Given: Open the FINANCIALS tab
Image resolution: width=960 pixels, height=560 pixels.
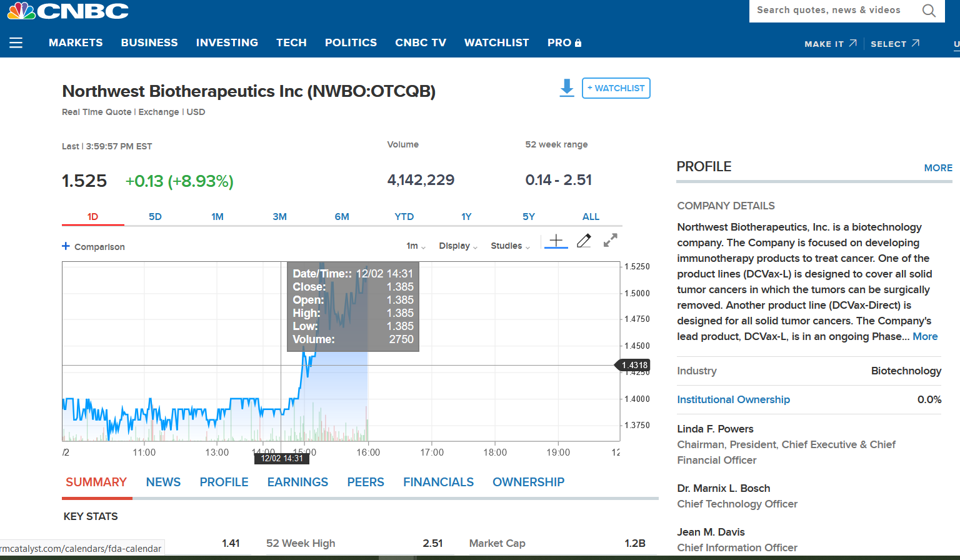Looking at the screenshot, I should point(438,482).
